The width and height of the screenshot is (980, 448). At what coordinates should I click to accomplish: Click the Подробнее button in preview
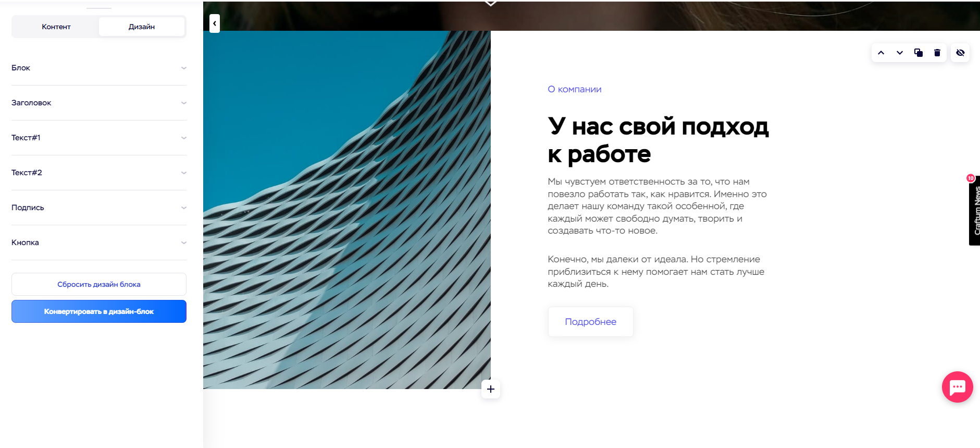(590, 322)
